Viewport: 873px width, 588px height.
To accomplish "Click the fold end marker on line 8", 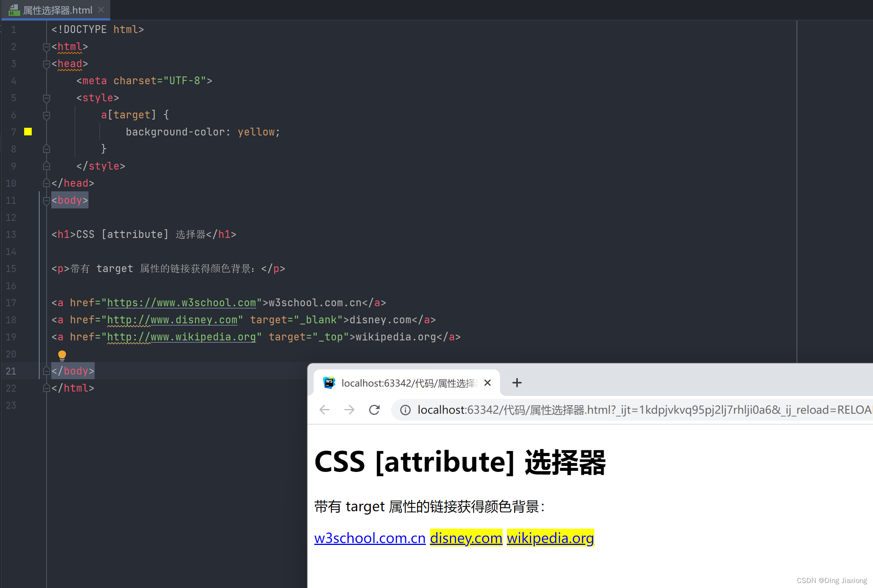I will click(46, 149).
